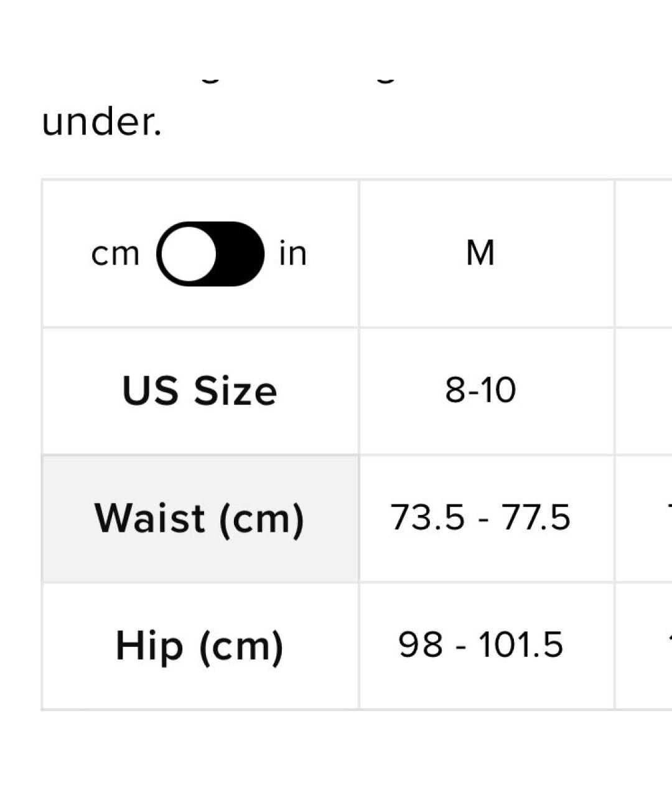This screenshot has height=797, width=672.
Task: Select the US Size row header
Action: (200, 391)
